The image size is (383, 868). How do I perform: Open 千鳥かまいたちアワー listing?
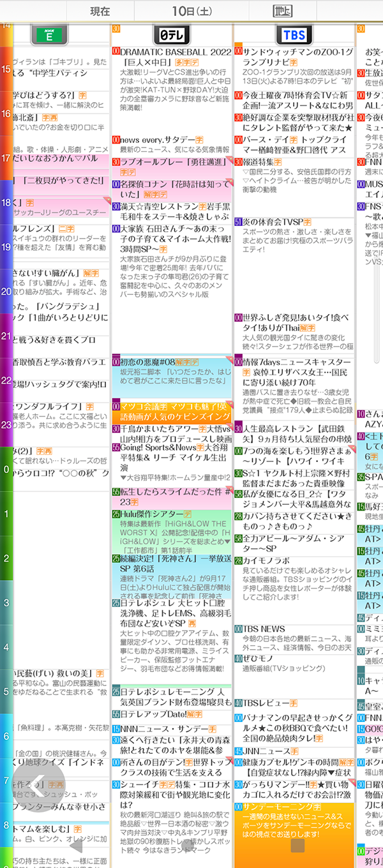coord(171,434)
